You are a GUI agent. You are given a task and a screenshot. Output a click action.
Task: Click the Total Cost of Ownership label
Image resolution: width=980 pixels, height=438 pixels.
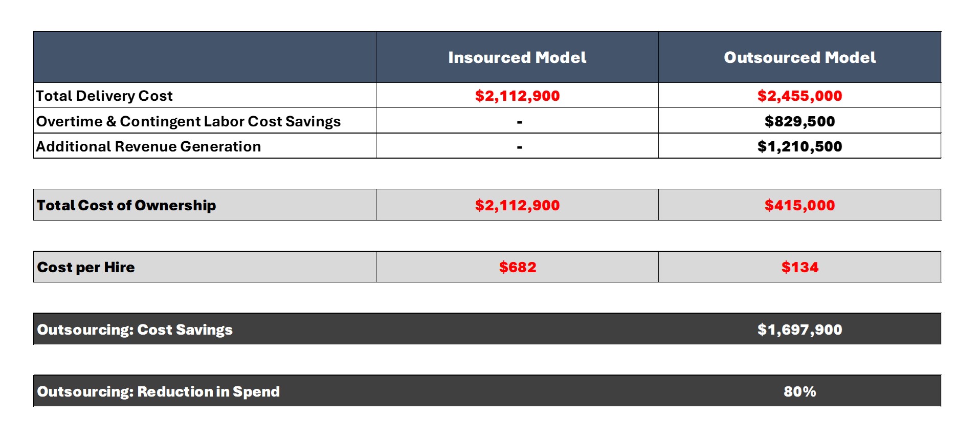[126, 205]
